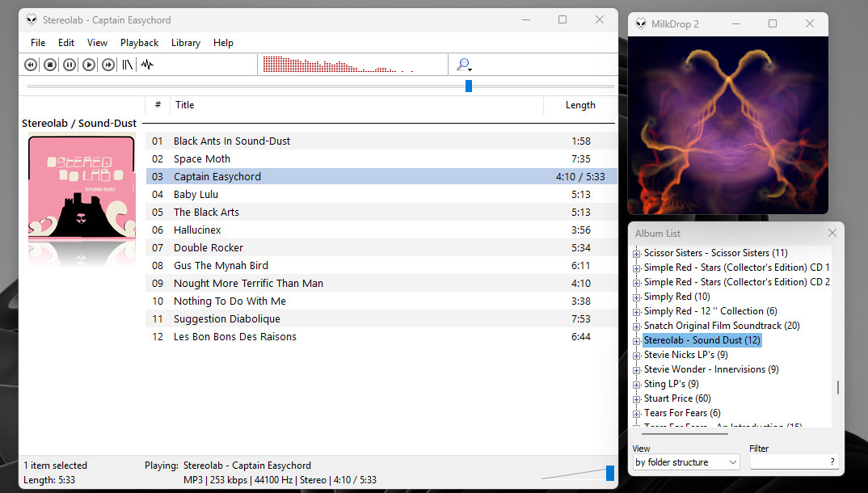
Task: Click the Play button in toolbar
Action: point(89,65)
